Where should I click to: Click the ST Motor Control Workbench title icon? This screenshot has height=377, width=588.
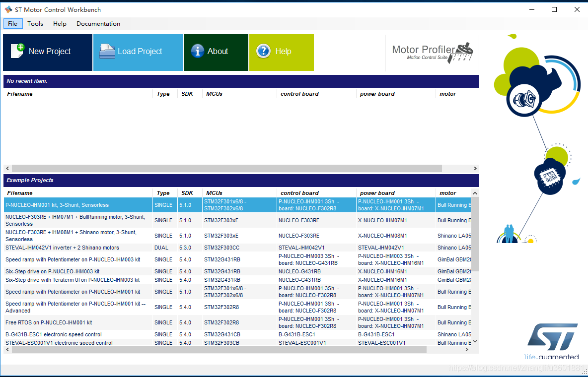[x=8, y=9]
